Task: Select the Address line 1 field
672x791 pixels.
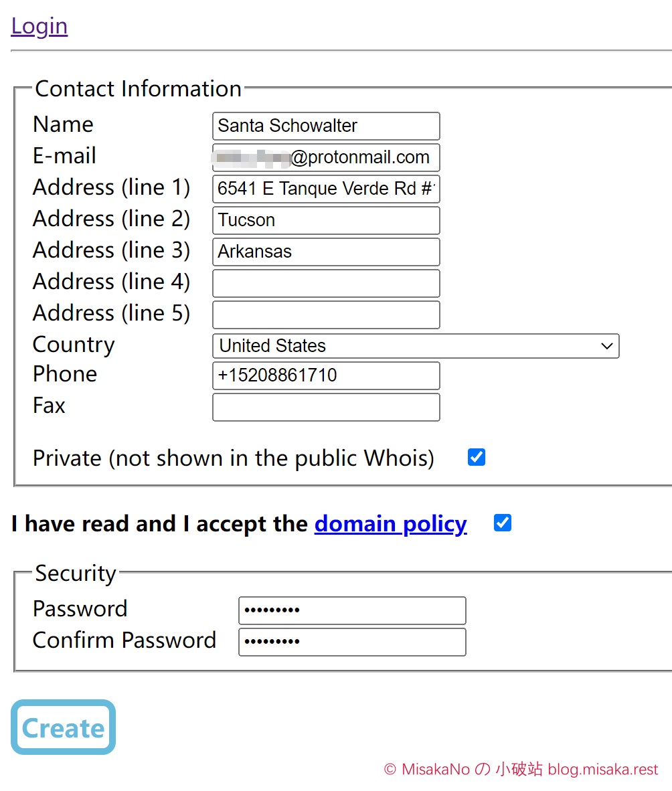Action: (326, 189)
